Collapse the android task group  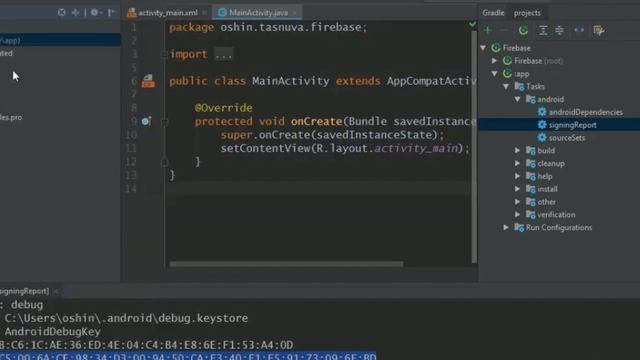tap(518, 99)
